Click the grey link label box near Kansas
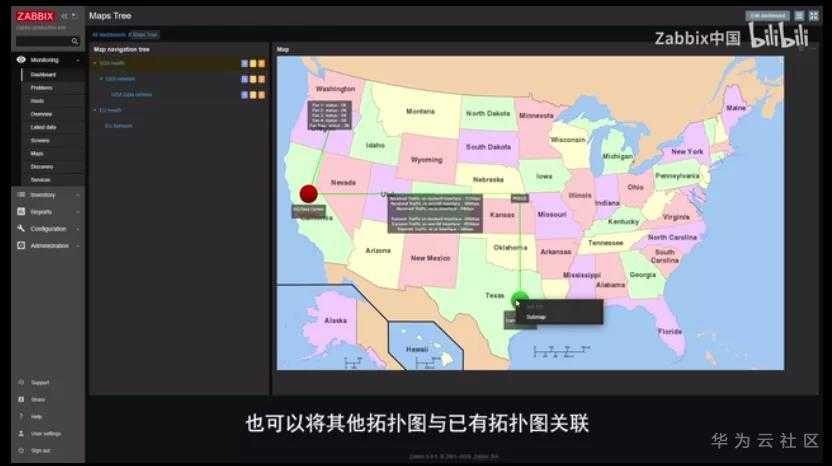Image resolution: width=832 pixels, height=466 pixels. (x=435, y=213)
